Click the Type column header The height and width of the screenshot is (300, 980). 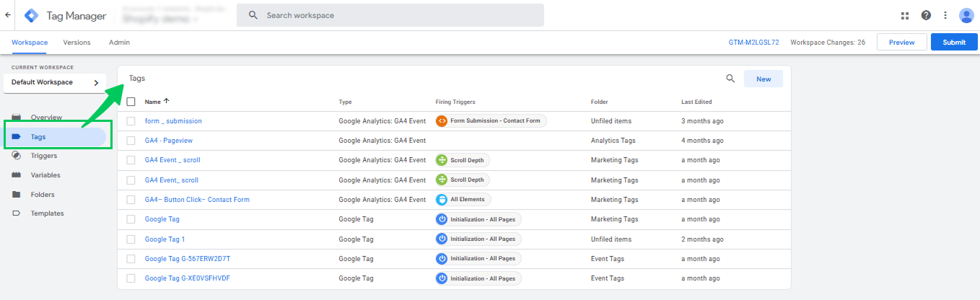pyautogui.click(x=345, y=102)
